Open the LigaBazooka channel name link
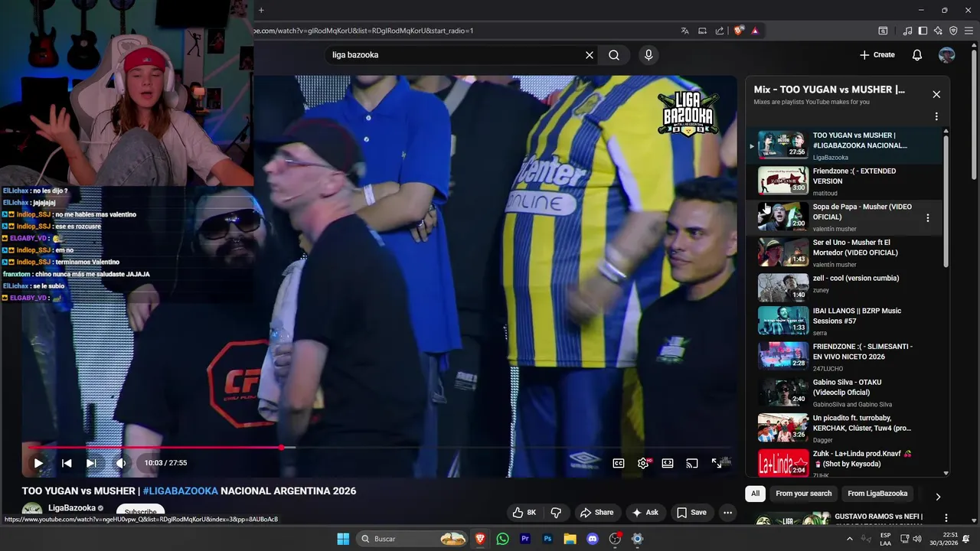980x551 pixels. (x=72, y=508)
